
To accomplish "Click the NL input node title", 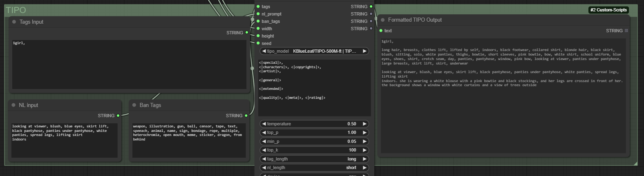I will pos(28,105).
